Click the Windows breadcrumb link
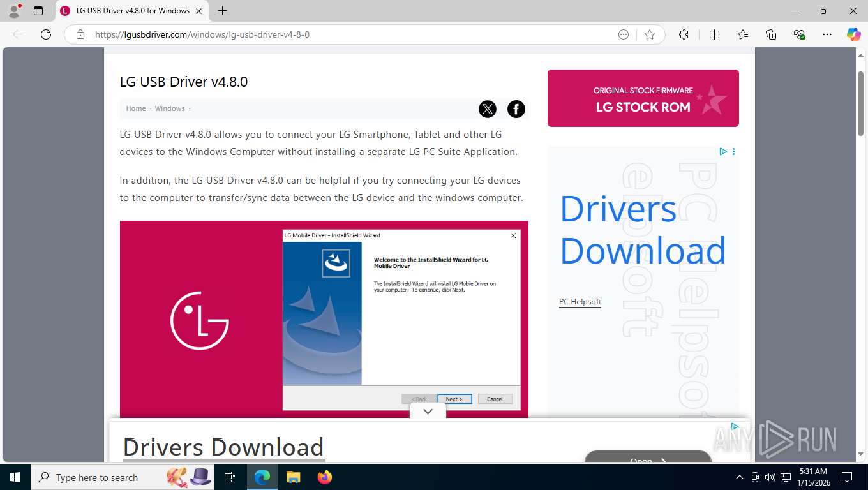Image resolution: width=868 pixels, height=490 pixels. 170,108
